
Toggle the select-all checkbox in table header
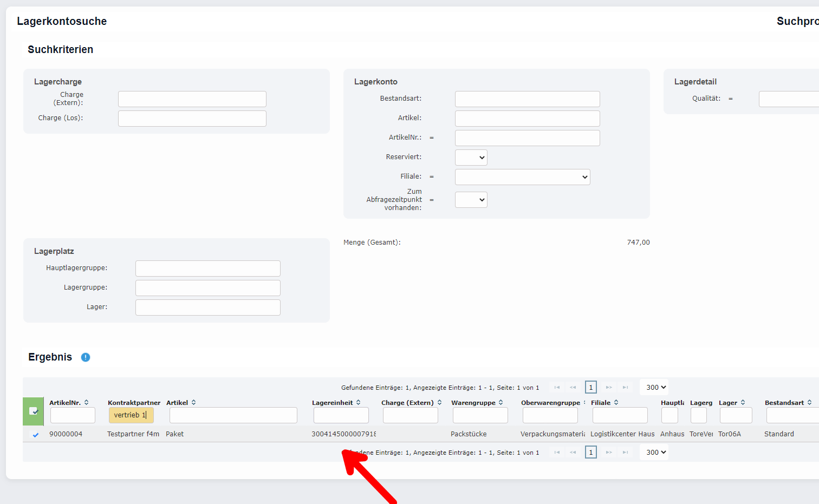pyautogui.click(x=33, y=411)
